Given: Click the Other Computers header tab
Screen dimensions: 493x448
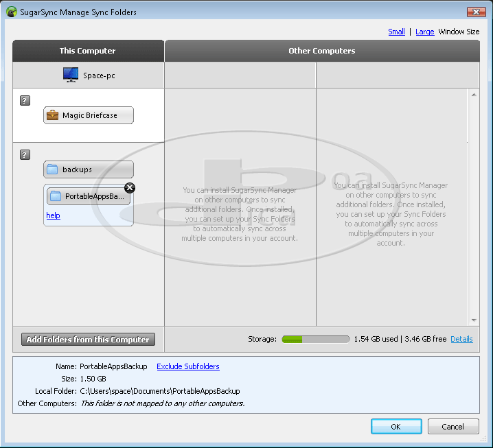Looking at the screenshot, I should (322, 51).
